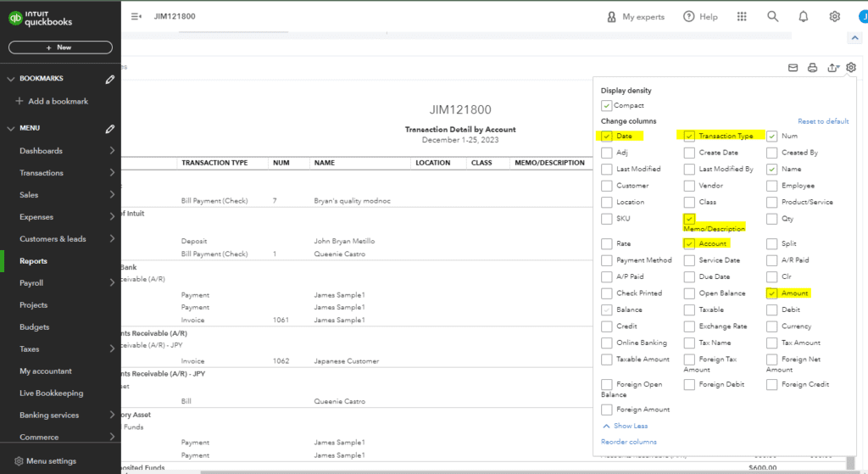Image resolution: width=868 pixels, height=474 pixels.
Task: Enable the Split column checkbox
Action: [771, 243]
